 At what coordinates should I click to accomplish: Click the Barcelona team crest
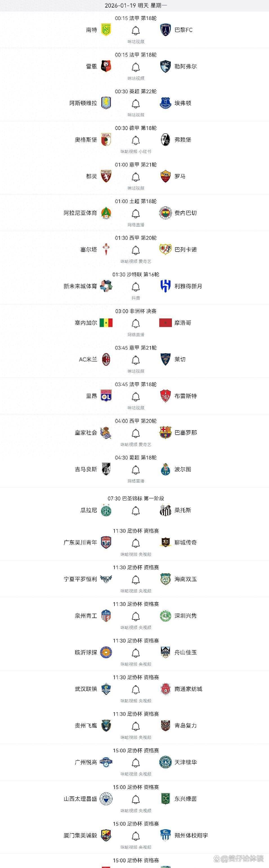[165, 433]
